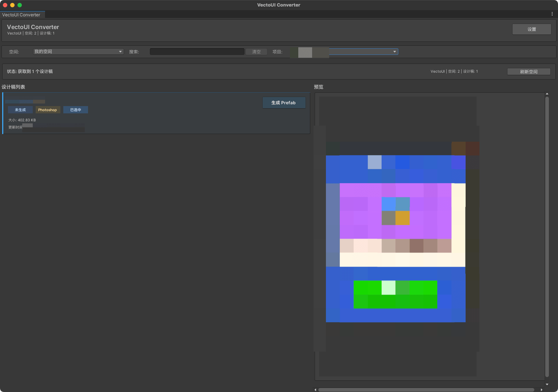Screen dimensions: 558x392
Task: Click the 设计稿列表 heading
Action: [13, 87]
